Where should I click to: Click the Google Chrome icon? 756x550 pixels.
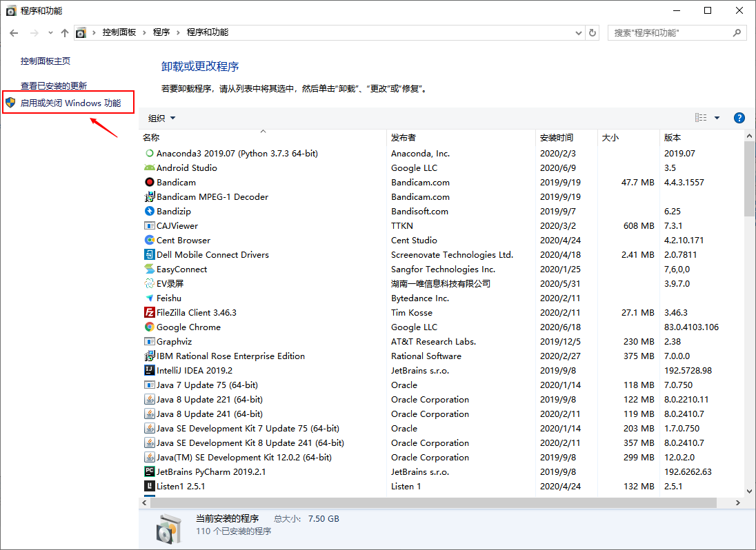tap(150, 327)
